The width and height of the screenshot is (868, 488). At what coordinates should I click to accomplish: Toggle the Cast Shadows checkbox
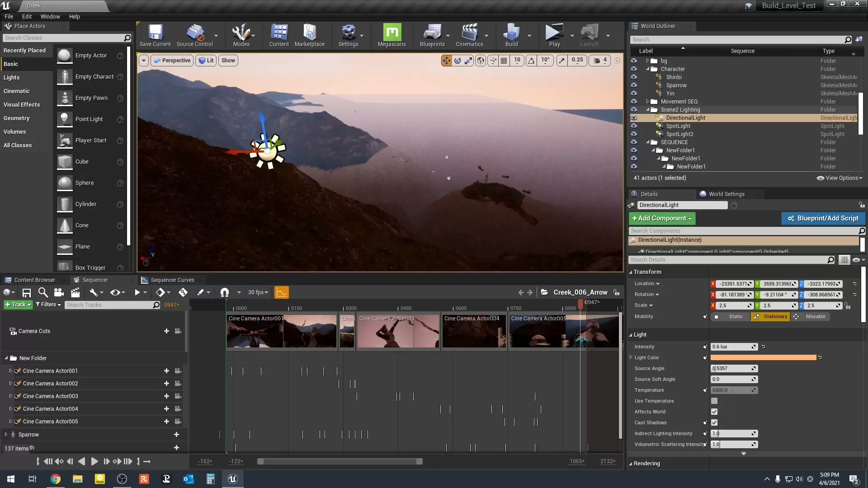(x=714, y=422)
